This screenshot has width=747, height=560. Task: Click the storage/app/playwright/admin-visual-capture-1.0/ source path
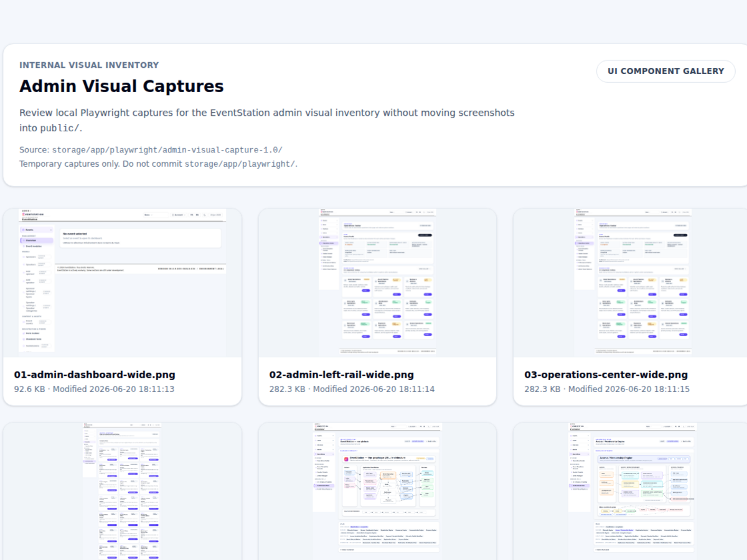pos(167,150)
